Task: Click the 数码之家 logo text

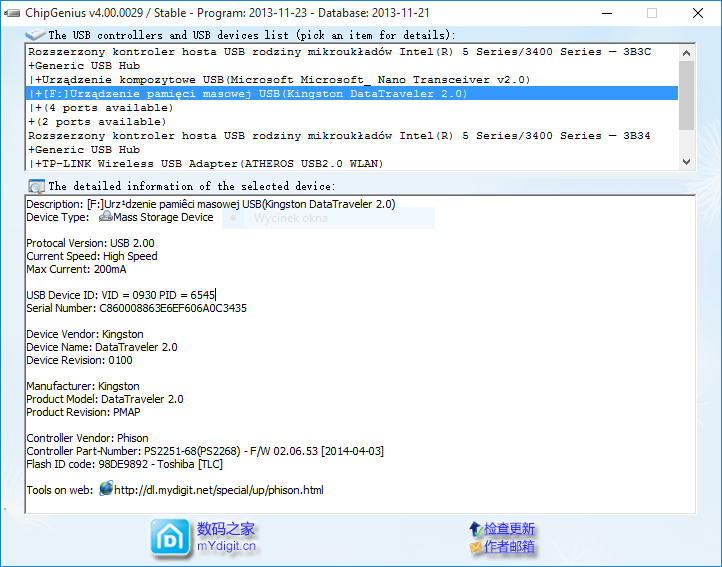Action: pyautogui.click(x=226, y=529)
